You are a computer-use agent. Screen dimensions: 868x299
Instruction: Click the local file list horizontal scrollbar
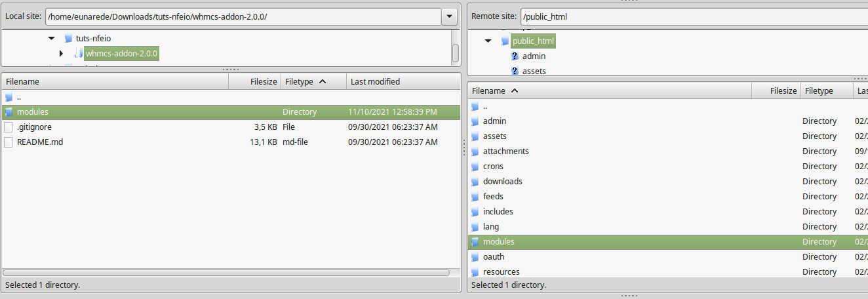click(x=226, y=272)
